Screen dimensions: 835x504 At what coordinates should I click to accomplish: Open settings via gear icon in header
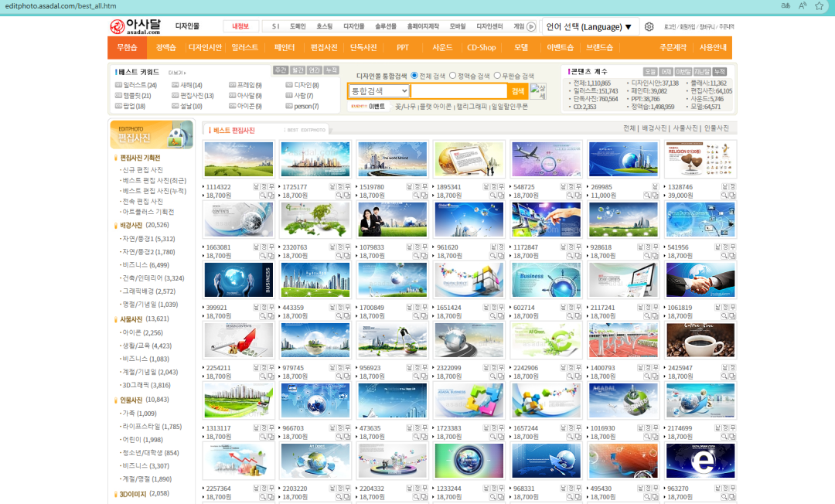(649, 27)
